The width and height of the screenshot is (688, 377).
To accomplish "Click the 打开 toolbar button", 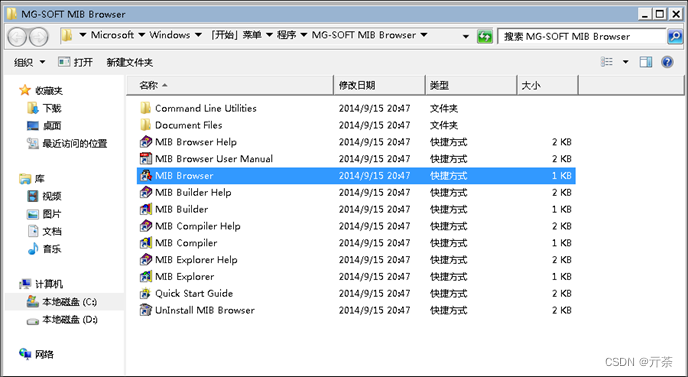I will point(75,62).
